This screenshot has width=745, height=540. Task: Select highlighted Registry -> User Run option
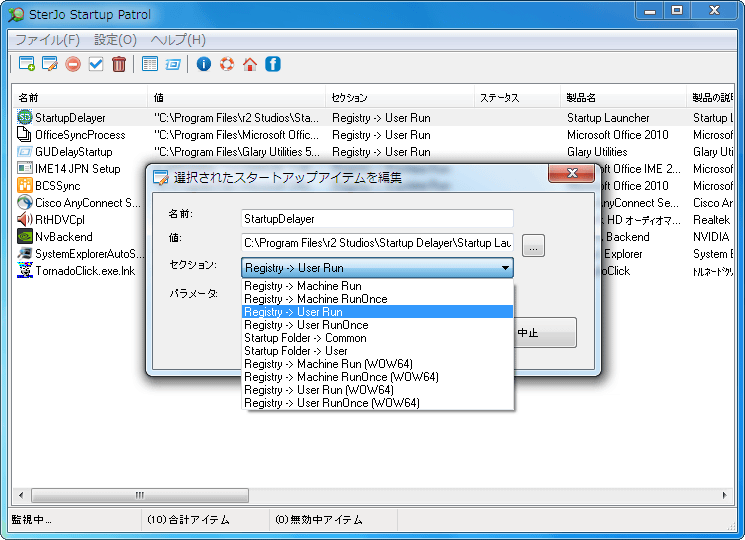(377, 312)
